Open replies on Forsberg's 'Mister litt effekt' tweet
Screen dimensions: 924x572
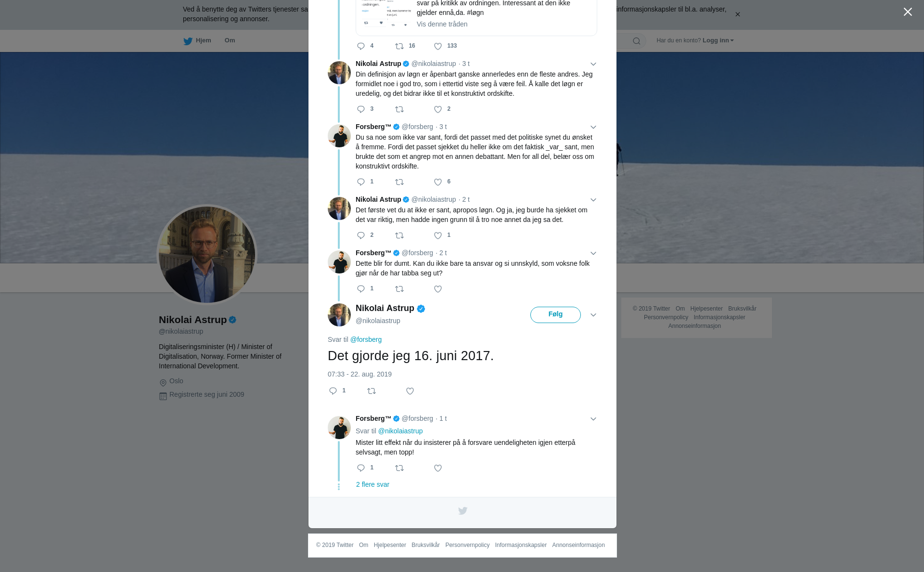(361, 468)
